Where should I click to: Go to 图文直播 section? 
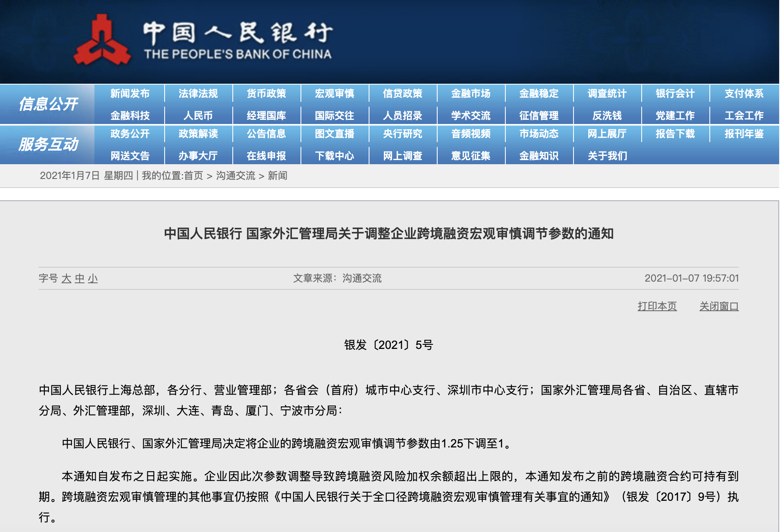334,134
